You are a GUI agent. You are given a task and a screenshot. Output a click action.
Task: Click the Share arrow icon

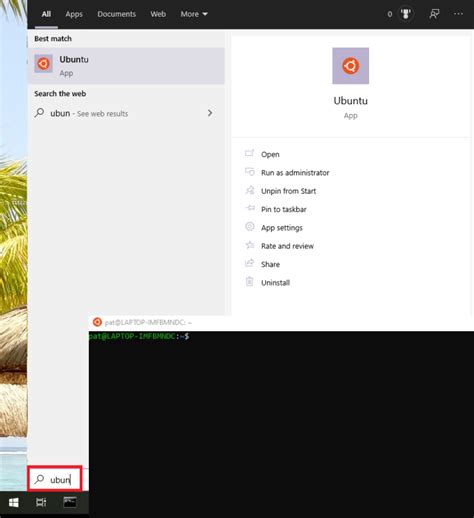(250, 263)
